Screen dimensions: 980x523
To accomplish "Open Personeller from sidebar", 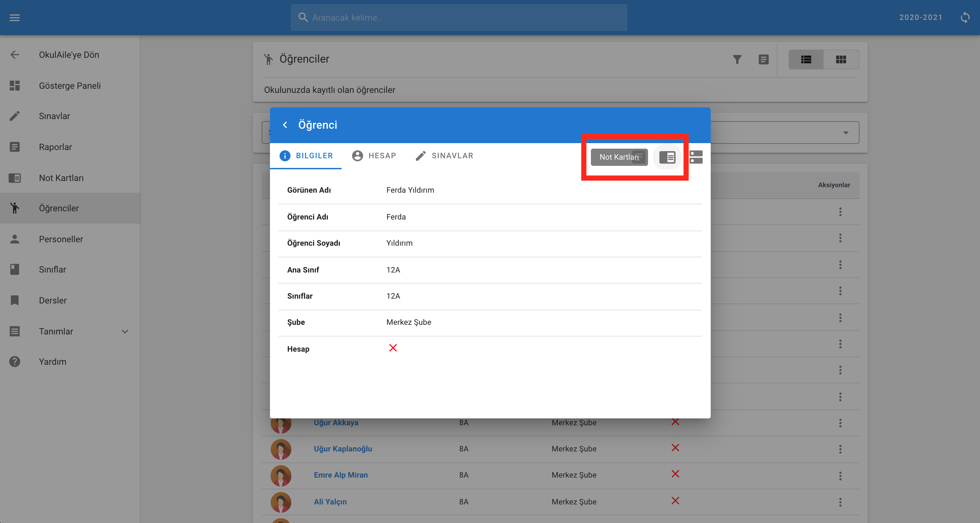I will [x=70, y=239].
